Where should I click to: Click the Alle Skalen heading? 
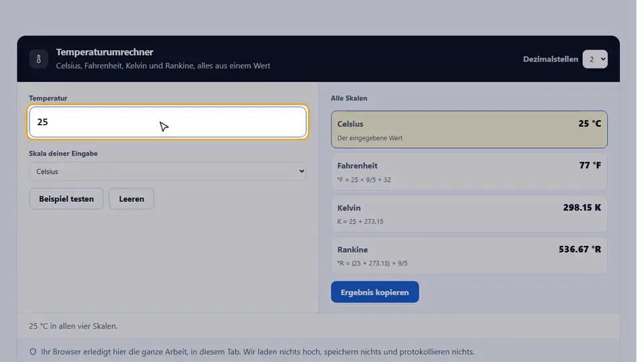pyautogui.click(x=349, y=98)
